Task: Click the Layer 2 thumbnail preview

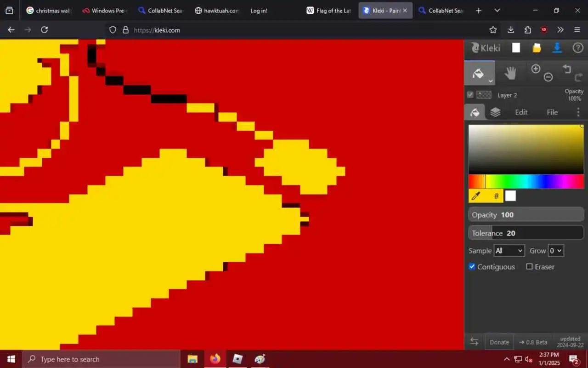Action: (x=484, y=95)
